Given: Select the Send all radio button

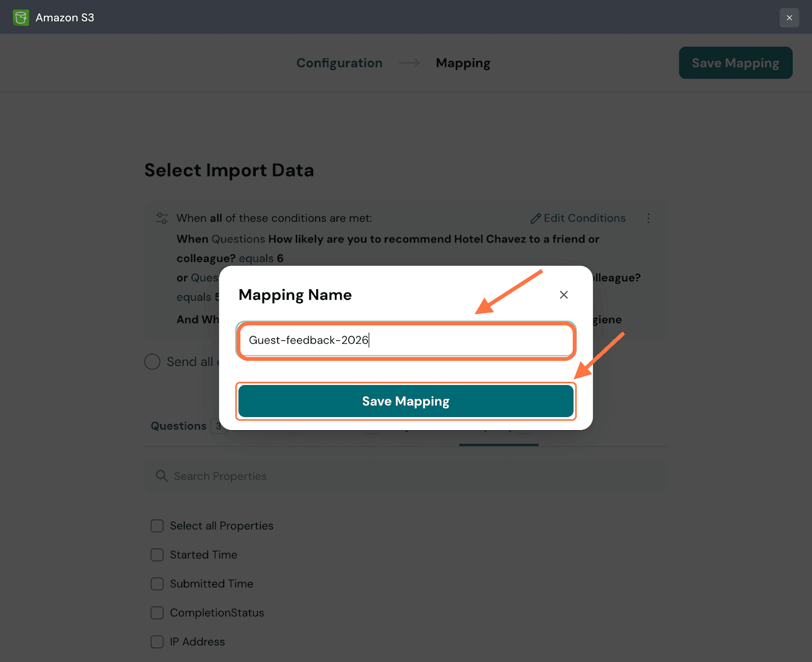Looking at the screenshot, I should tap(152, 362).
